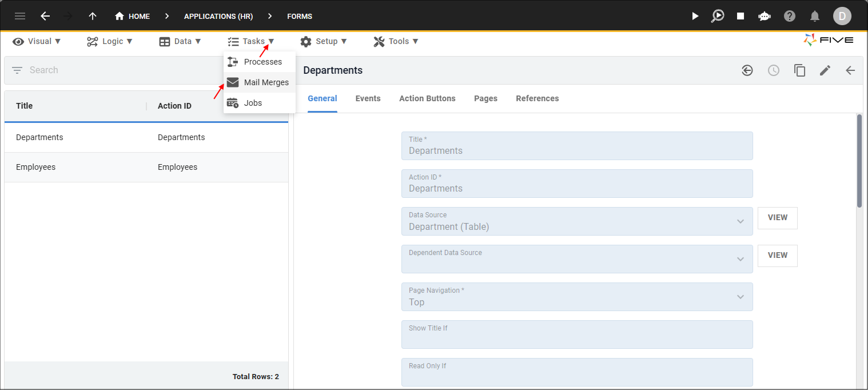This screenshot has height=390, width=868.
Task: Copy the form with the duplicate icon
Action: point(799,70)
